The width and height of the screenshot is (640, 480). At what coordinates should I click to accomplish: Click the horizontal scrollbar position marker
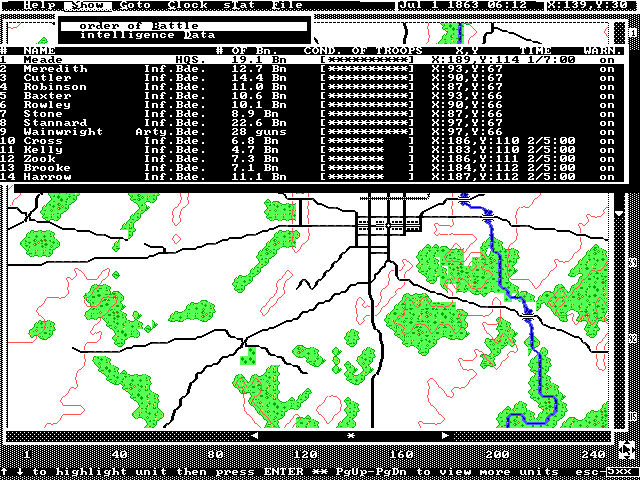pyautogui.click(x=350, y=436)
